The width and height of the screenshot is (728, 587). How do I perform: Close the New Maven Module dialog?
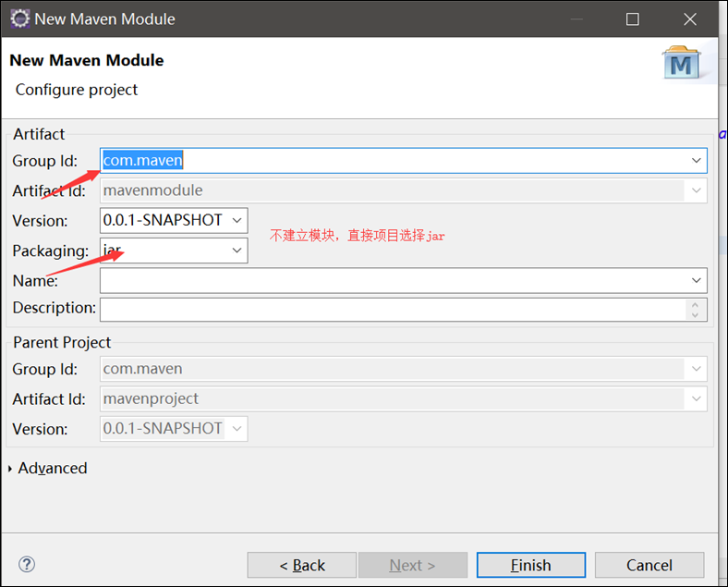[x=690, y=19]
